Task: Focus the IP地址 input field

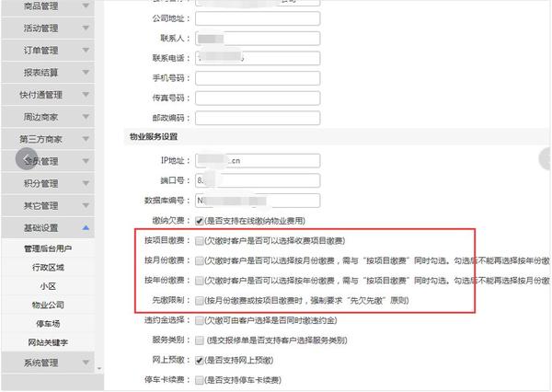Action: pos(258,161)
